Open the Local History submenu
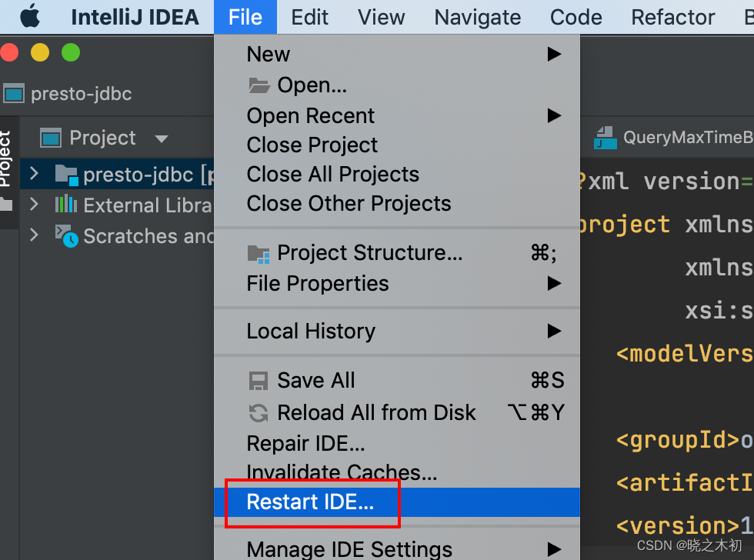754x560 pixels. (311, 332)
